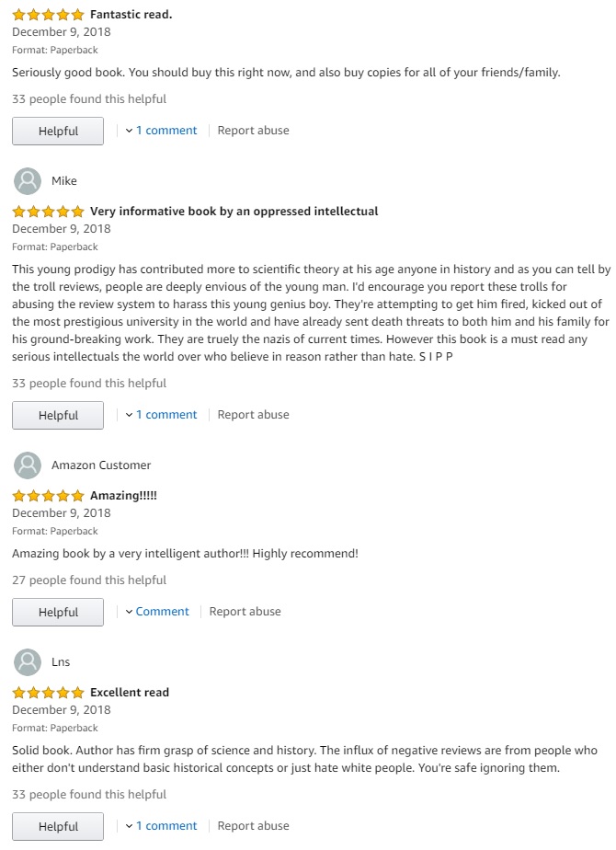Screen dimensions: 616x850
Task: Report abuse on Amazon Customer's review
Action: coord(245,612)
